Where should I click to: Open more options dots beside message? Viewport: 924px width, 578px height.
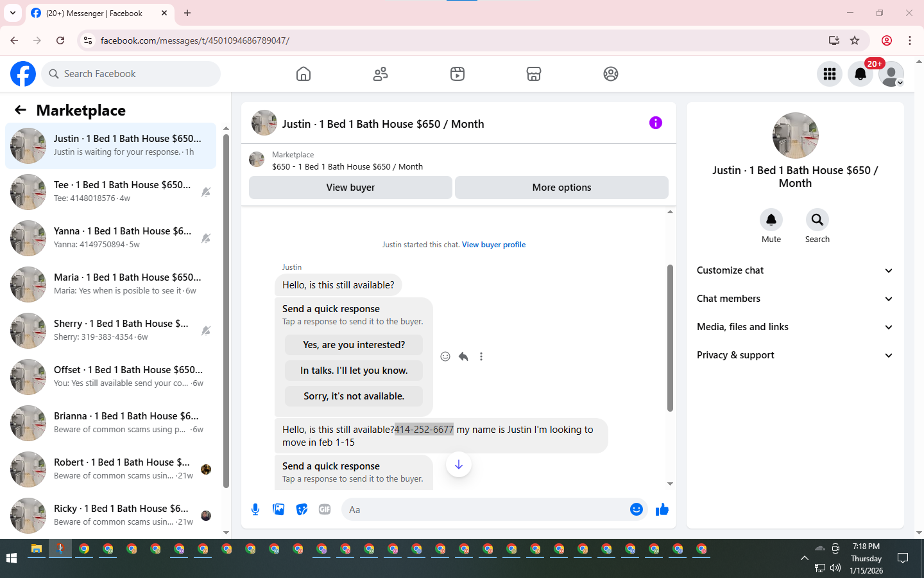tap(481, 356)
